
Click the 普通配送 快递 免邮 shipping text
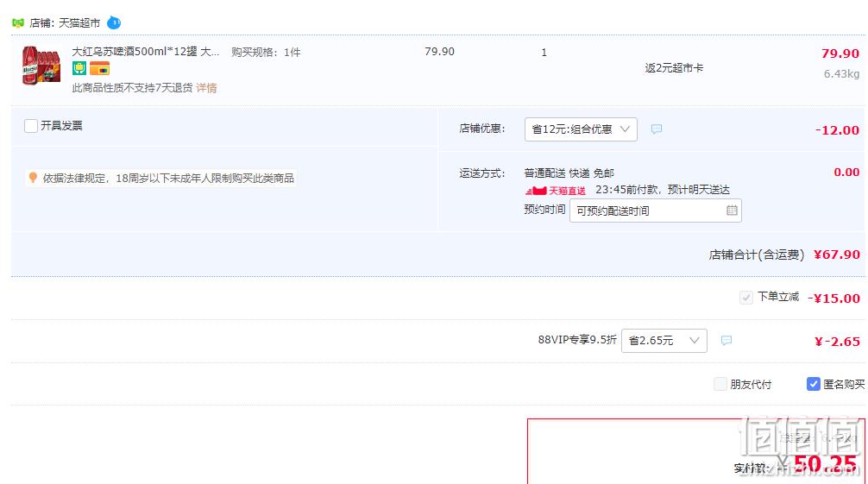click(569, 173)
